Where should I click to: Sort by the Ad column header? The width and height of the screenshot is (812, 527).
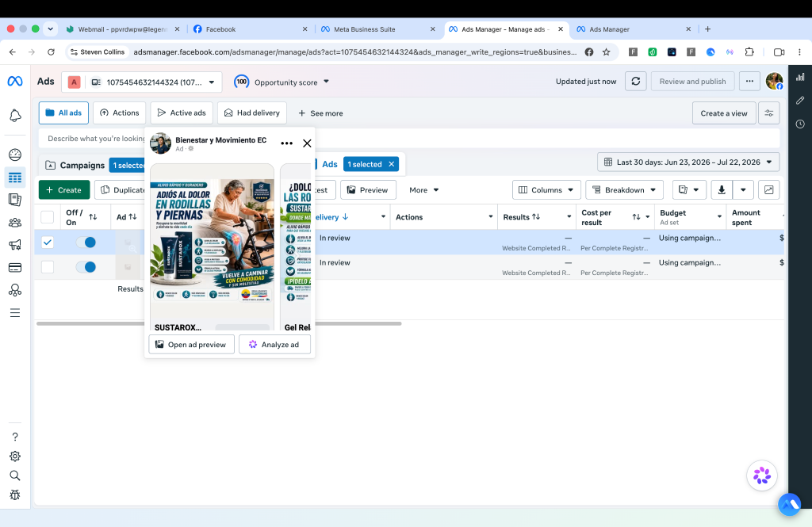(x=127, y=217)
